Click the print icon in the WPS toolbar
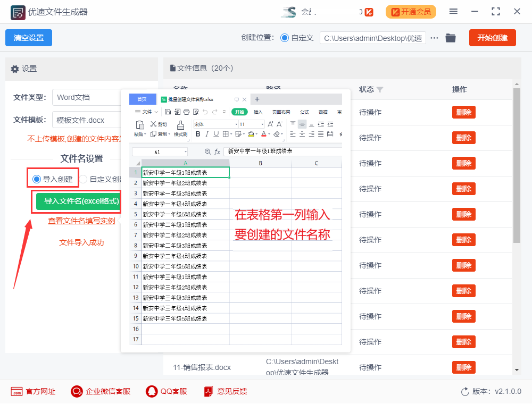The width and height of the screenshot is (532, 404). [186, 111]
